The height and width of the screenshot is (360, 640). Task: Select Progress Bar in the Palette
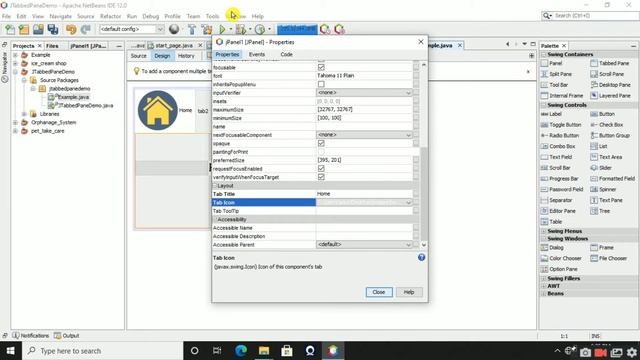click(x=560, y=178)
